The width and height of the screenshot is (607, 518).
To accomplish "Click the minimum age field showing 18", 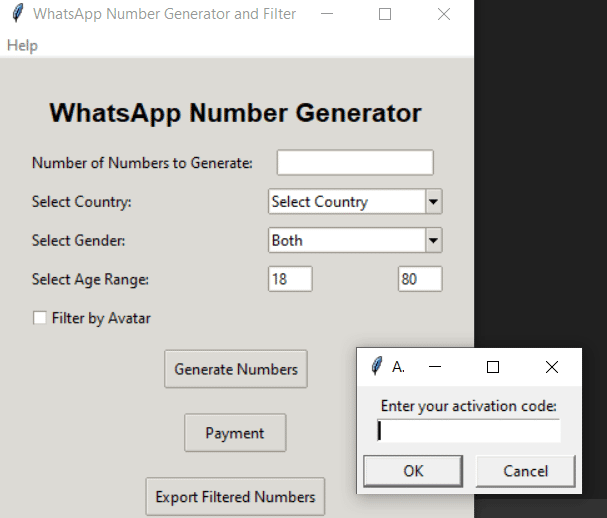I will tap(290, 279).
